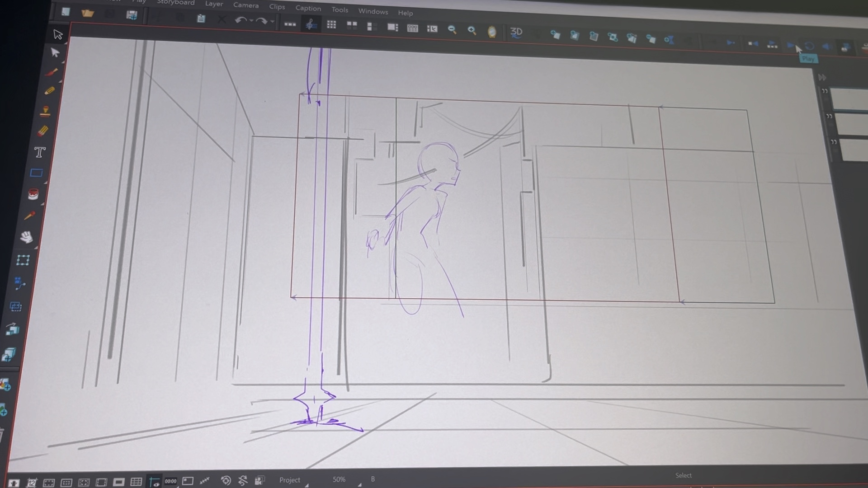
Task: Open the Tools menu
Action: [340, 9]
